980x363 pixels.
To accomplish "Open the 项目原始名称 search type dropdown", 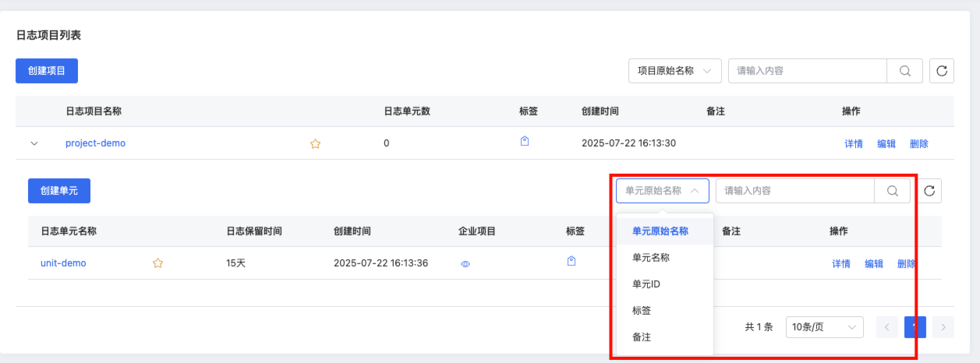I will pos(675,70).
